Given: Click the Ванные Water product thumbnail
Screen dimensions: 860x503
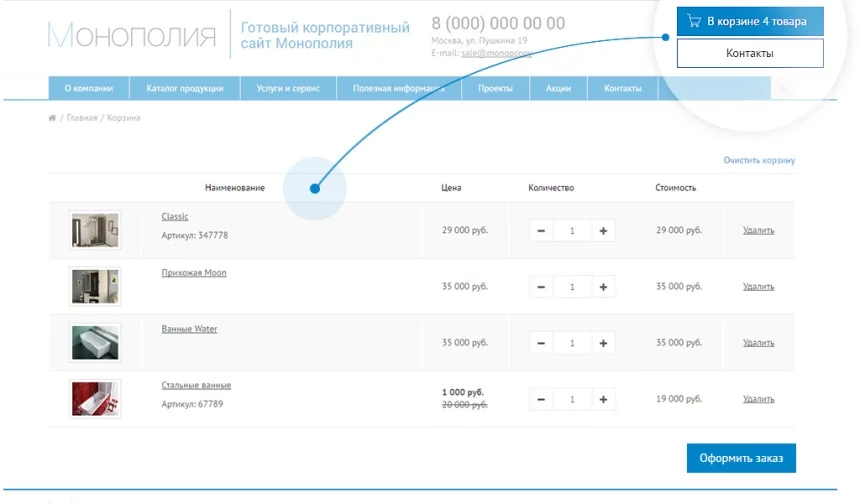Looking at the screenshot, I should pos(95,343).
